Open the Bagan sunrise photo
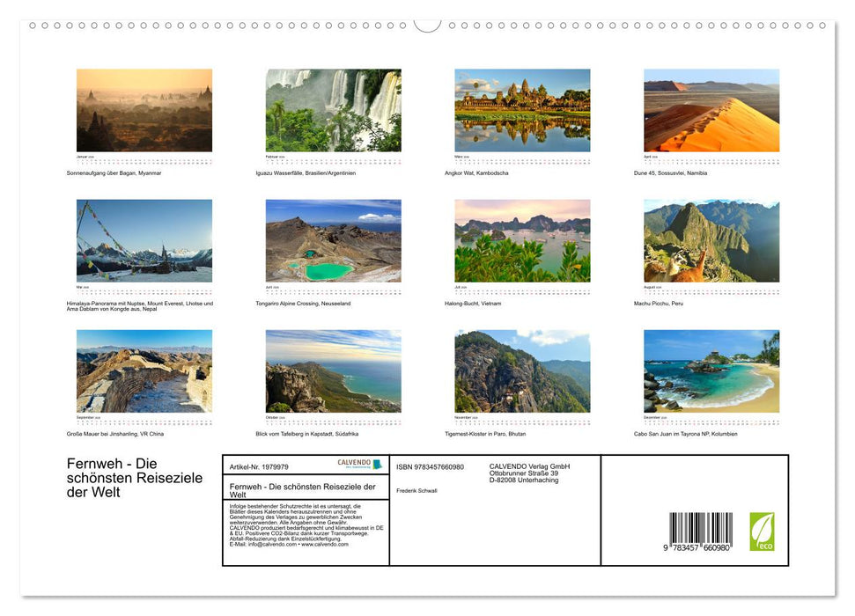The image size is (855, 616). pyautogui.click(x=144, y=111)
